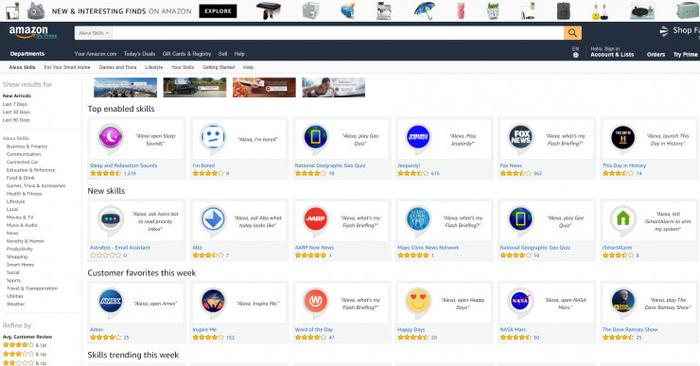The image size is (700, 366).
Task: Open the I'm Bored robot skill icon
Action: pyautogui.click(x=213, y=137)
